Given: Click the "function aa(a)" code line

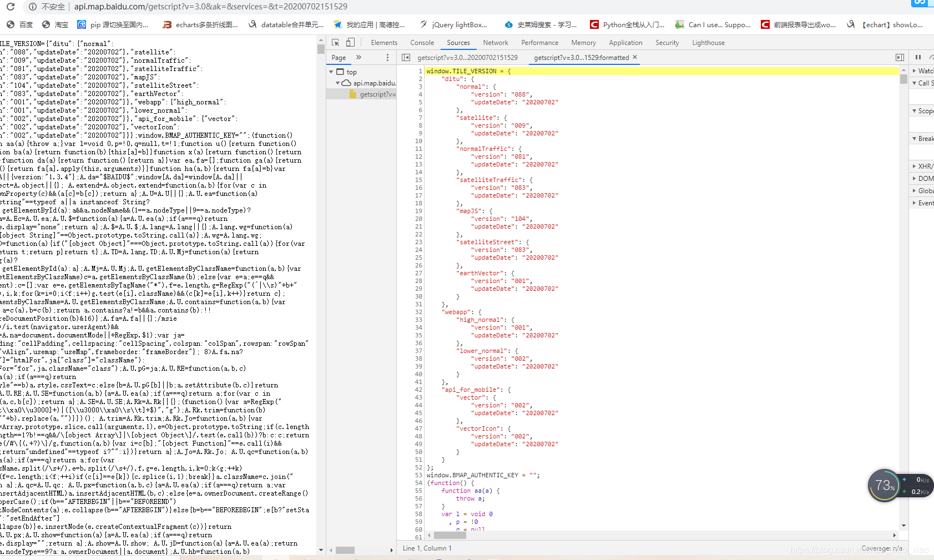Looking at the screenshot, I should (471, 491).
